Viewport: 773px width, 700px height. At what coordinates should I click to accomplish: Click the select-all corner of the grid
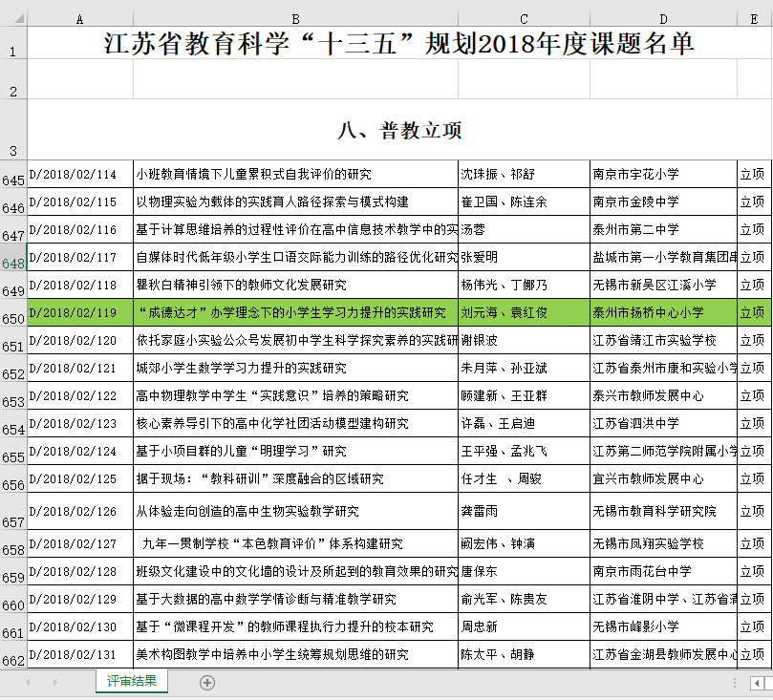[13, 18]
